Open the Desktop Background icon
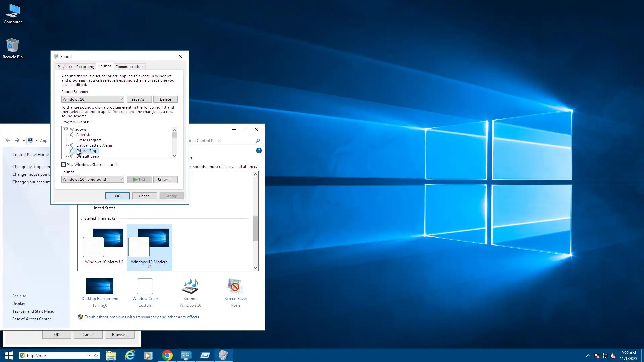This screenshot has width=644, height=362. (100, 287)
